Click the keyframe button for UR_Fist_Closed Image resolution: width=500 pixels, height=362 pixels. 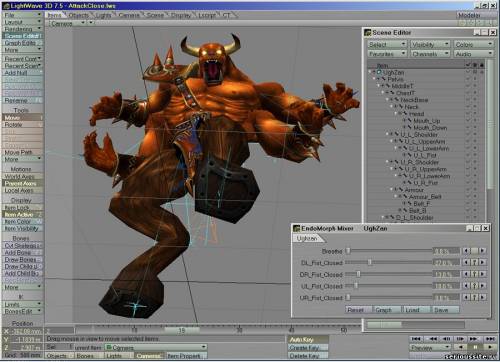[x=474, y=297]
